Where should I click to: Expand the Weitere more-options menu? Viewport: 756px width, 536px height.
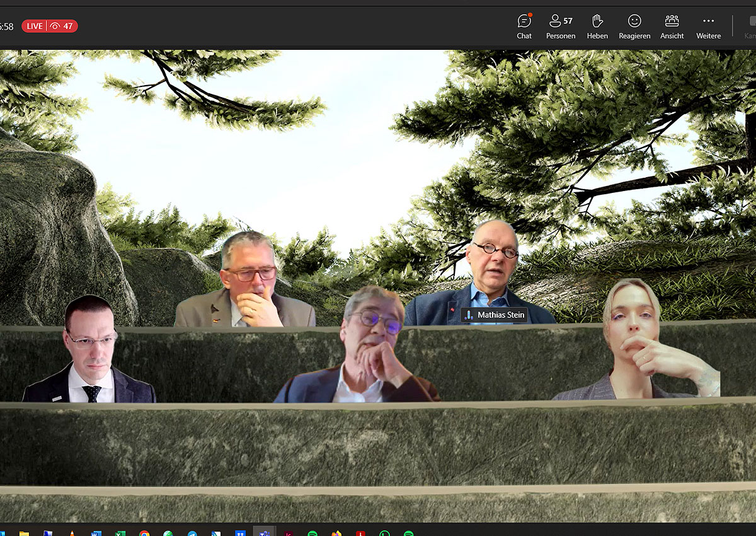click(x=708, y=26)
